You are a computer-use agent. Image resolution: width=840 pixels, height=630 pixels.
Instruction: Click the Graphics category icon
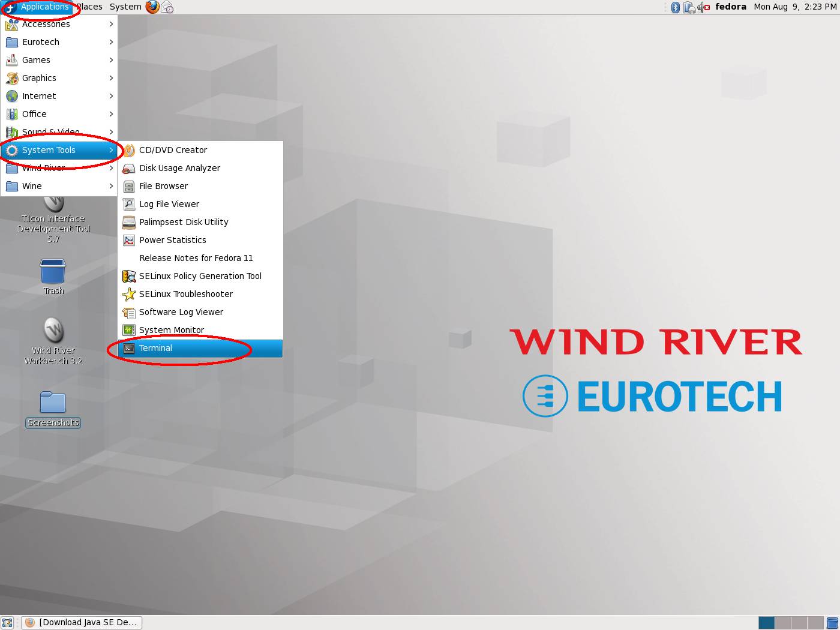tap(12, 78)
